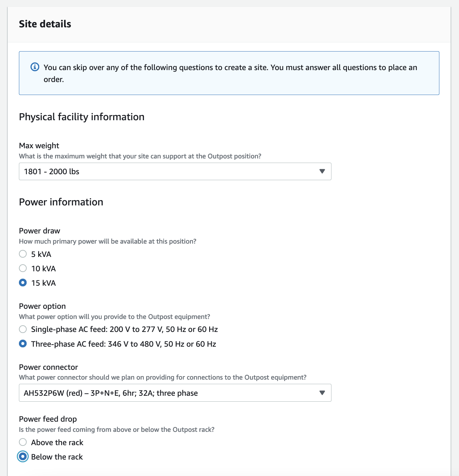Click the info icon in the blue notice
This screenshot has height=476, width=459.
click(x=35, y=67)
